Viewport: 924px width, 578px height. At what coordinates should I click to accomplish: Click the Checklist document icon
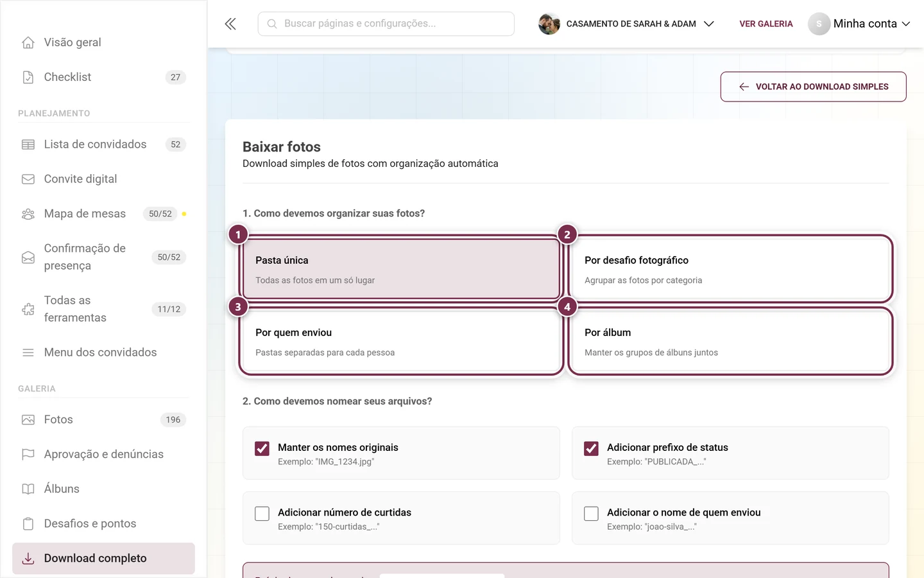[28, 77]
